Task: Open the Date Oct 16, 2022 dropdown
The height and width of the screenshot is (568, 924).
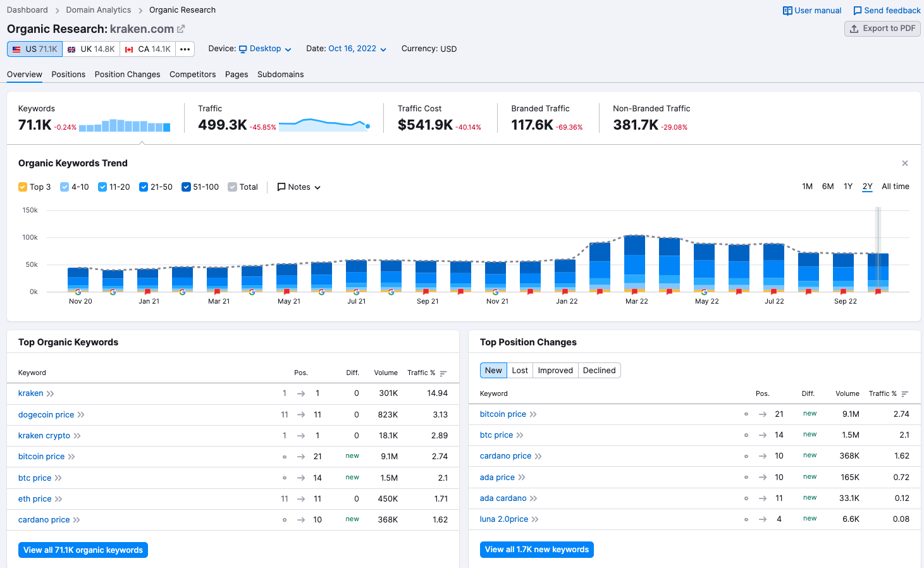Action: [x=357, y=49]
